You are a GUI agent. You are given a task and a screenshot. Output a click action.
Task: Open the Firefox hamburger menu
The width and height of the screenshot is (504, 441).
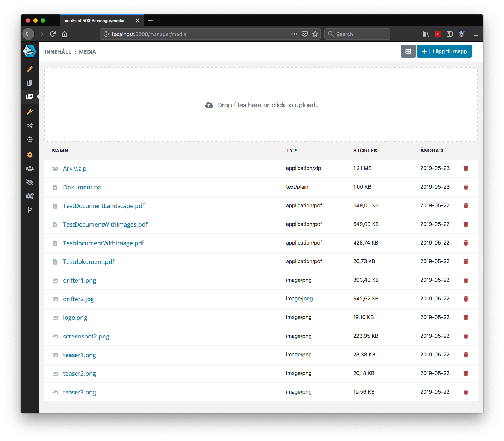(476, 34)
